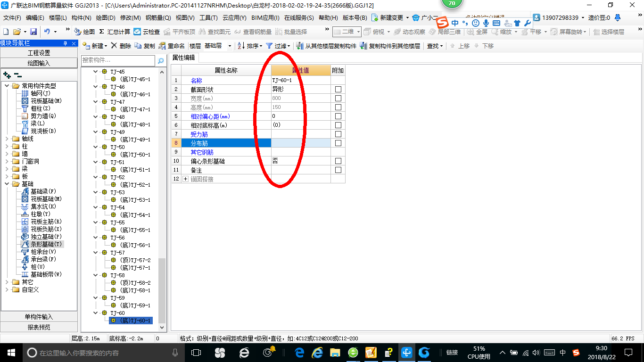Select 条形基础(T) component type
Image resolution: width=644 pixels, height=362 pixels.
pyautogui.click(x=42, y=244)
